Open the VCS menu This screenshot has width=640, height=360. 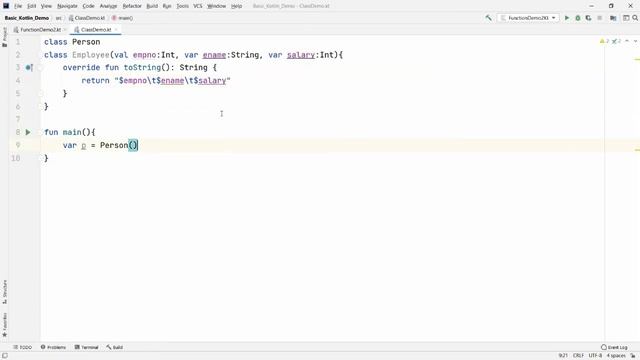[x=198, y=6]
